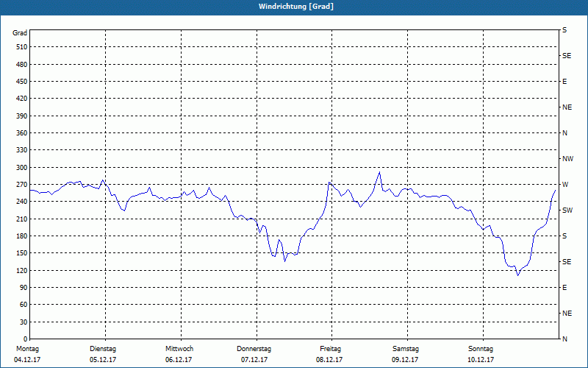This screenshot has height=368, width=588.
Task: Click the 'Montag' day label
Action: coord(27,349)
